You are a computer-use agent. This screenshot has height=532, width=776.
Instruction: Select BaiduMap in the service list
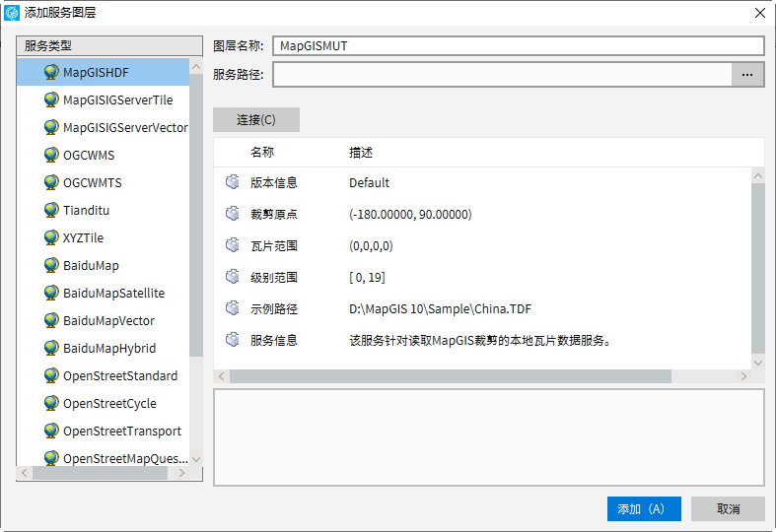tap(103, 265)
